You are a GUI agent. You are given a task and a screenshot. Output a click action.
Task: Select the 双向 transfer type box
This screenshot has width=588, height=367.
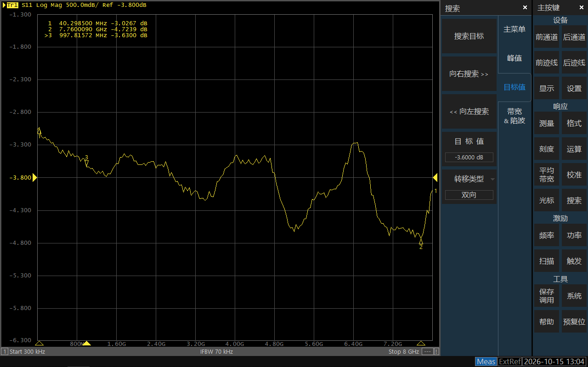click(x=469, y=195)
